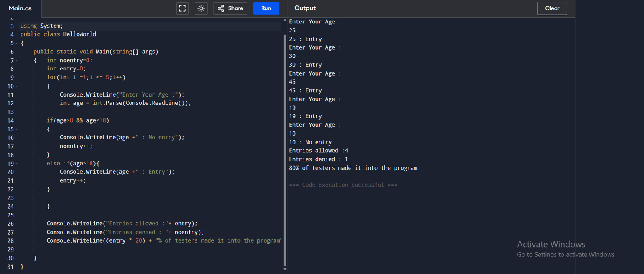Screen dimensions: 644x274
Task: Collapse the for loop fold arrow at line 10
Action: click(x=16, y=86)
